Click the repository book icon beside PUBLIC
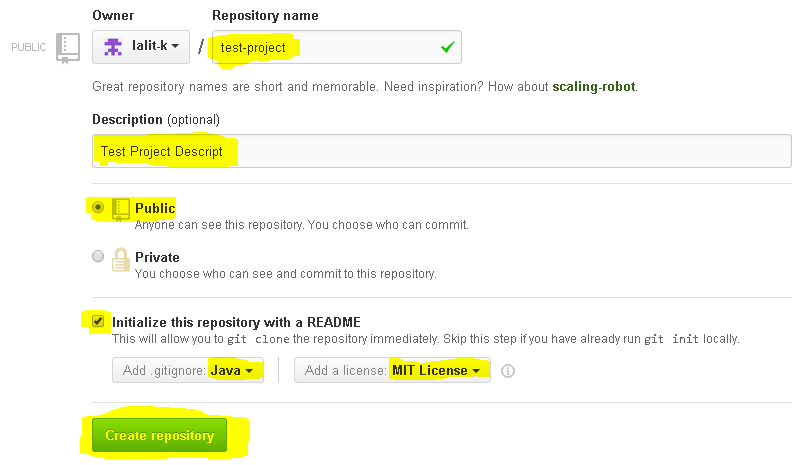 coord(68,48)
